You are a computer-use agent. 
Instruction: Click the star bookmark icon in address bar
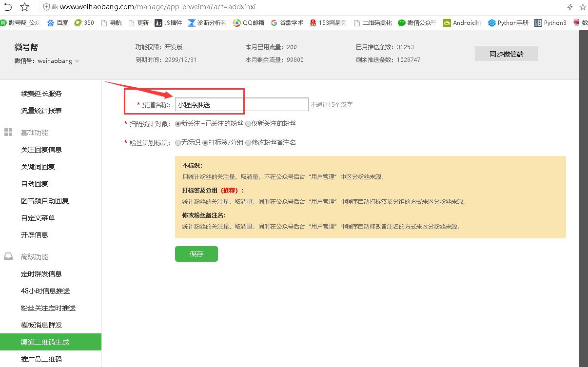(24, 7)
